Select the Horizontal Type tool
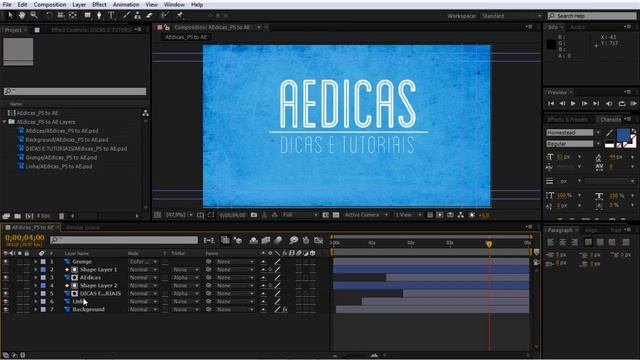Screen dimensions: 640x360 click(111, 16)
